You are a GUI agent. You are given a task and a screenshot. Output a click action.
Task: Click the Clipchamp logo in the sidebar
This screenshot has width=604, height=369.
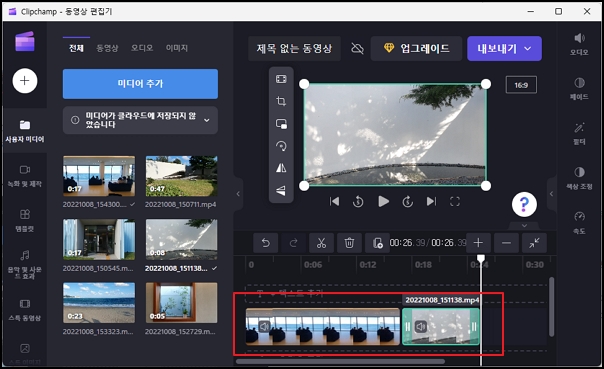25,41
